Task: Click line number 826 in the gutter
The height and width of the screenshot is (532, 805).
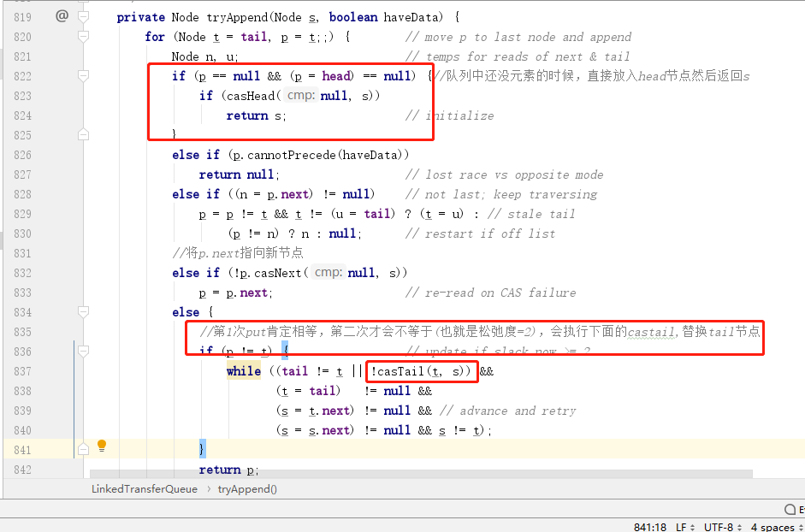Action: pos(22,155)
